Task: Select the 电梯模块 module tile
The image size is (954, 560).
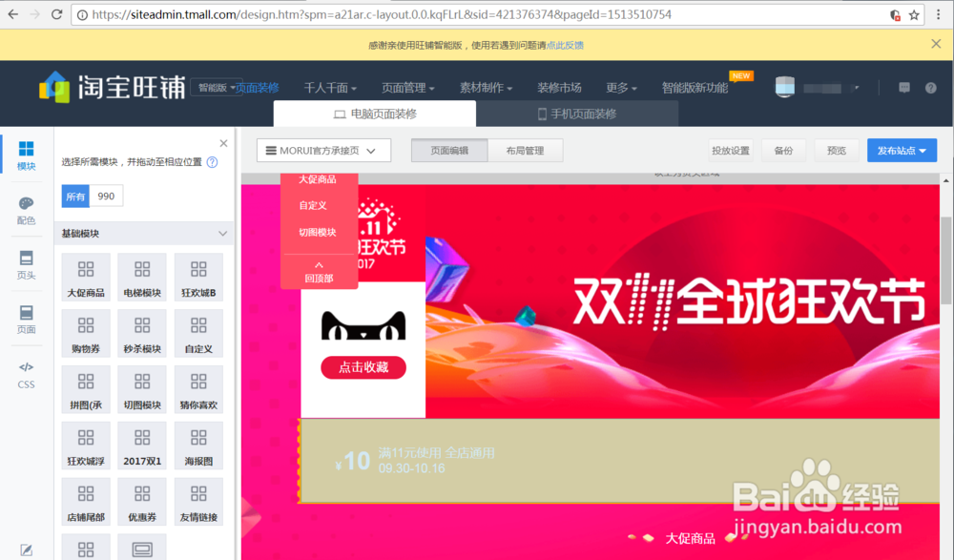Action: pyautogui.click(x=142, y=278)
